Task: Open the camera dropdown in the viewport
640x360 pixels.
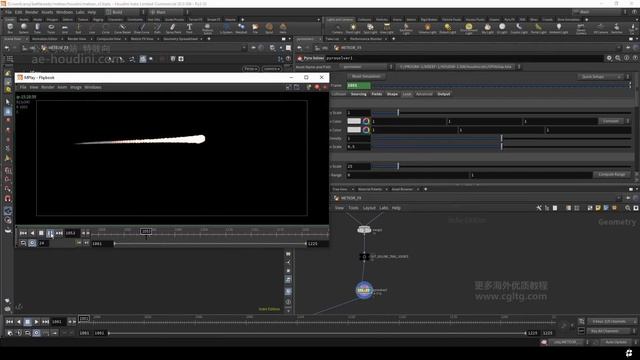Action: [x=271, y=69]
